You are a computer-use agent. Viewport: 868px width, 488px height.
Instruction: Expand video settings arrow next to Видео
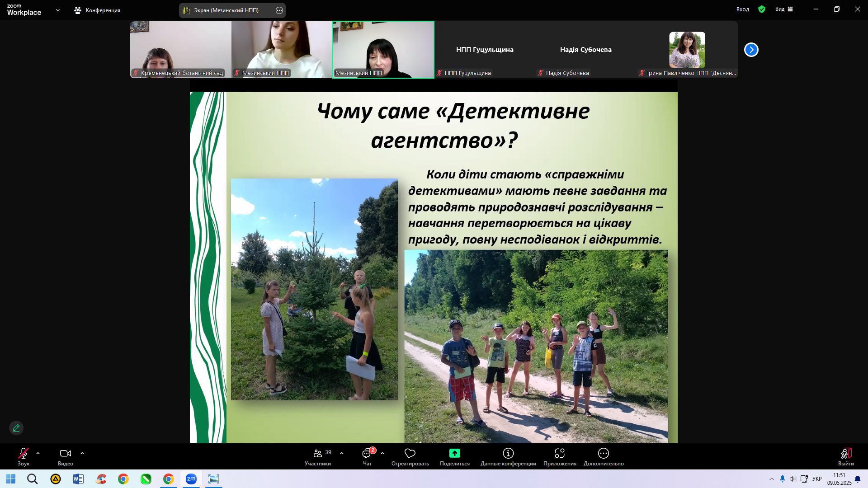82,453
